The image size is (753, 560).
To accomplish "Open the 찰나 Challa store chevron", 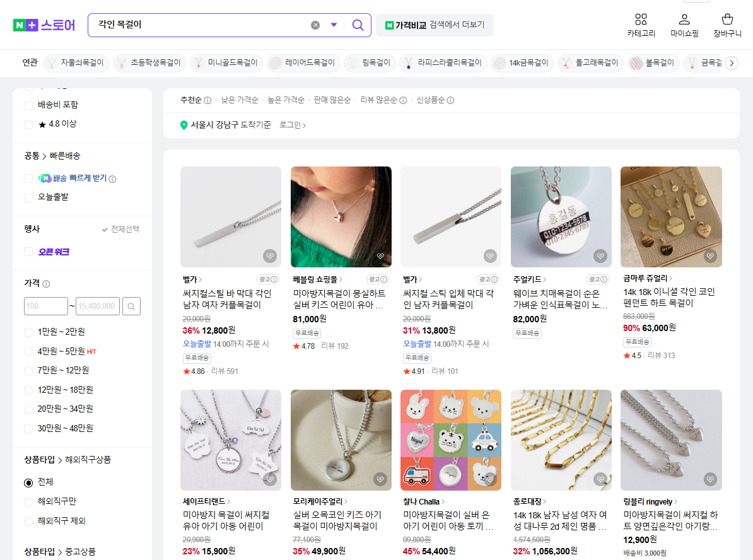I will pos(442,502).
